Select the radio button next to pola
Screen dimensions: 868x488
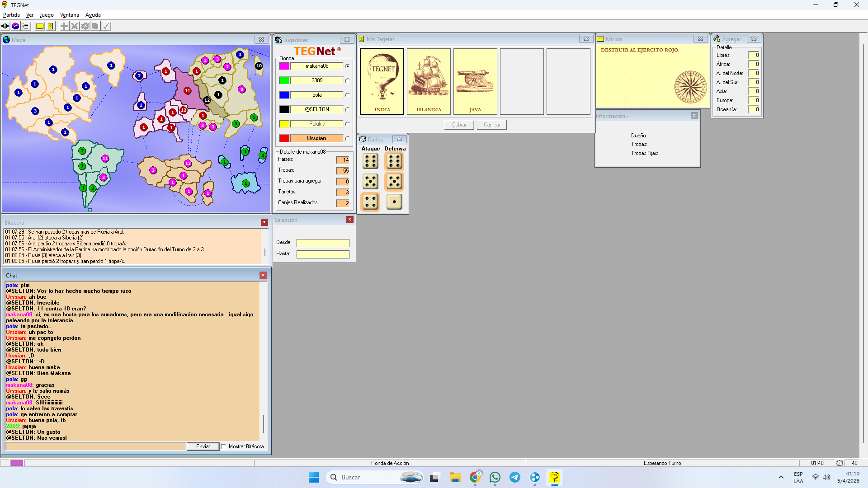(347, 95)
